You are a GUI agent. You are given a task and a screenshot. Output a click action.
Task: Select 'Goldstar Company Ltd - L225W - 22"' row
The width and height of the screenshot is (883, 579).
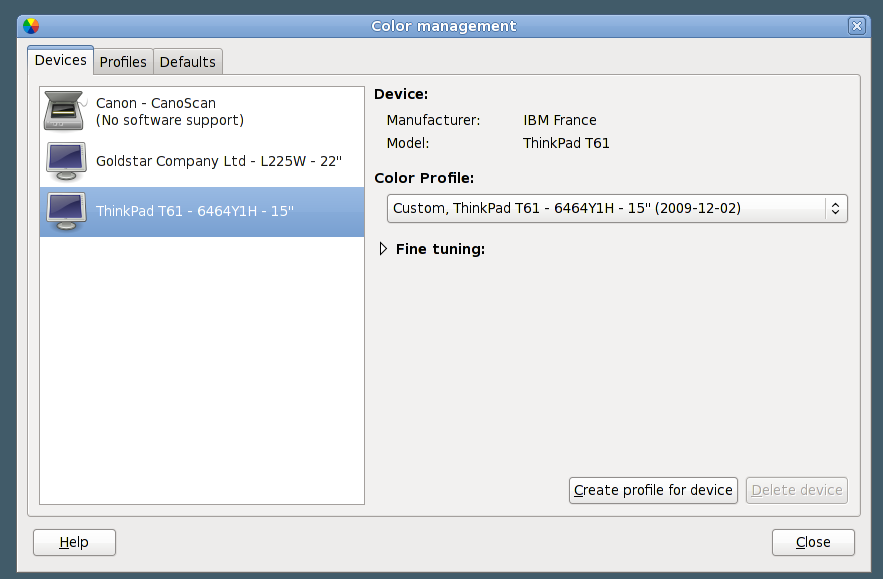click(x=202, y=162)
